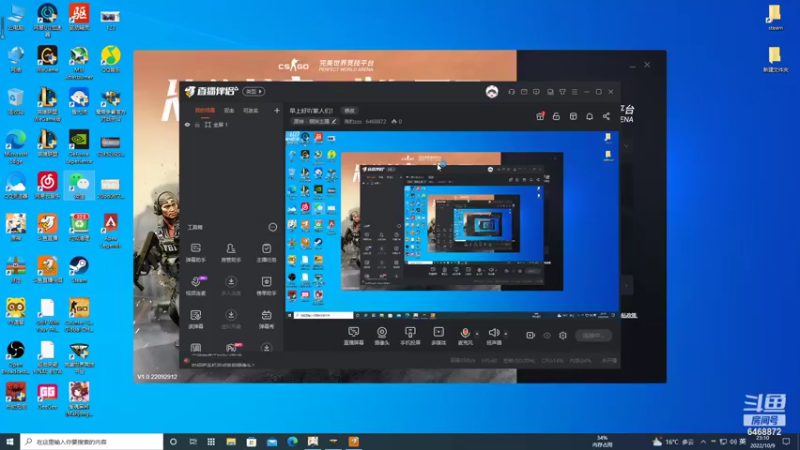Click the 修改 edit title button
Image resolution: width=800 pixels, height=450 pixels.
click(x=349, y=111)
